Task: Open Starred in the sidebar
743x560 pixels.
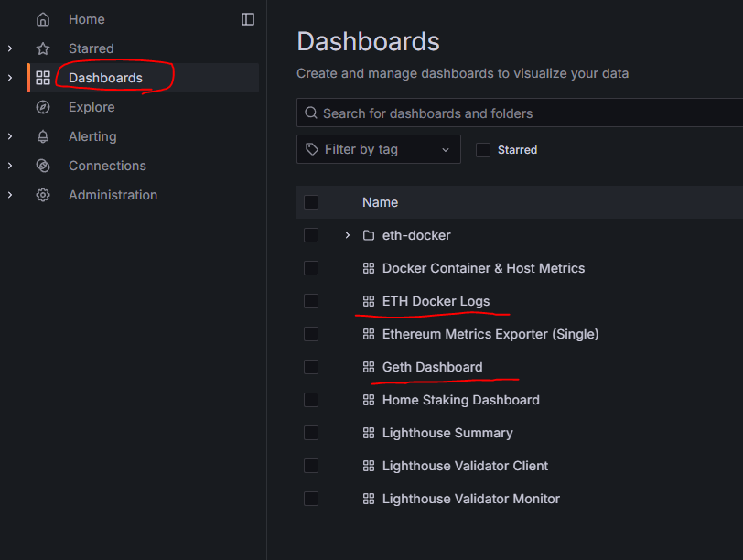Action: (91, 48)
